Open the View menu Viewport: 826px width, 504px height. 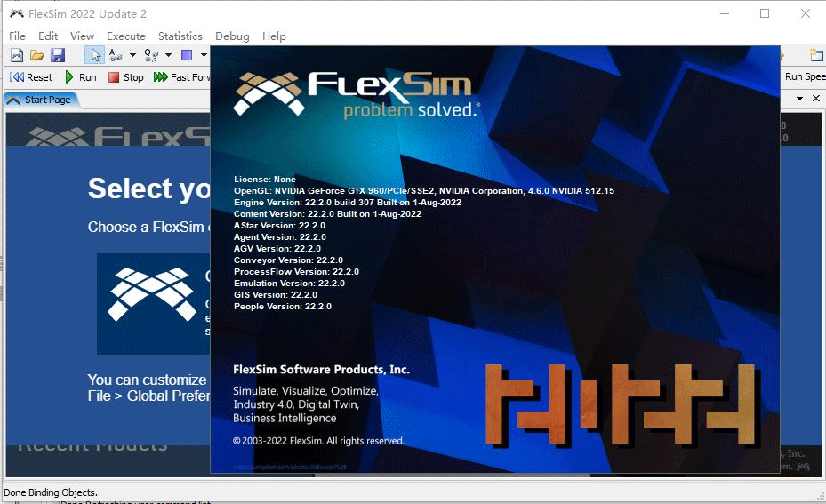(82, 36)
